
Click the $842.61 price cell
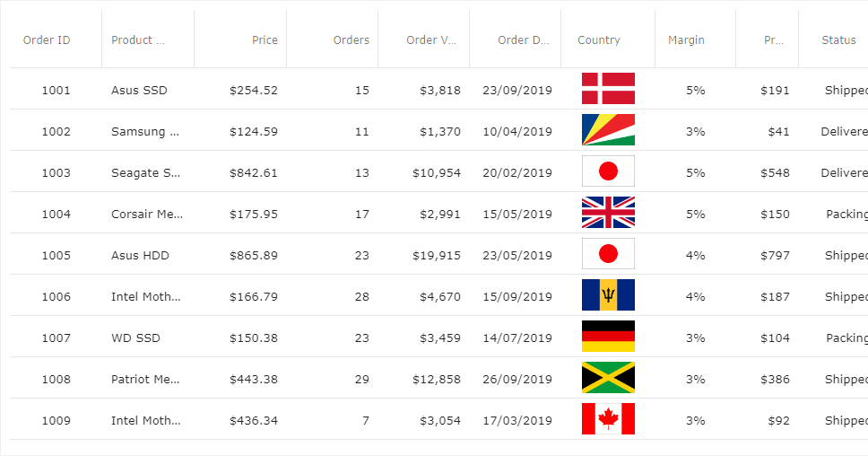(254, 172)
